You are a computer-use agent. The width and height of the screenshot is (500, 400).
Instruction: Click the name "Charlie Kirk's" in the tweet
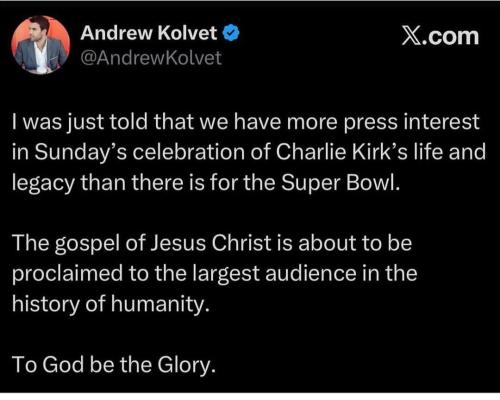pyautogui.click(x=342, y=152)
